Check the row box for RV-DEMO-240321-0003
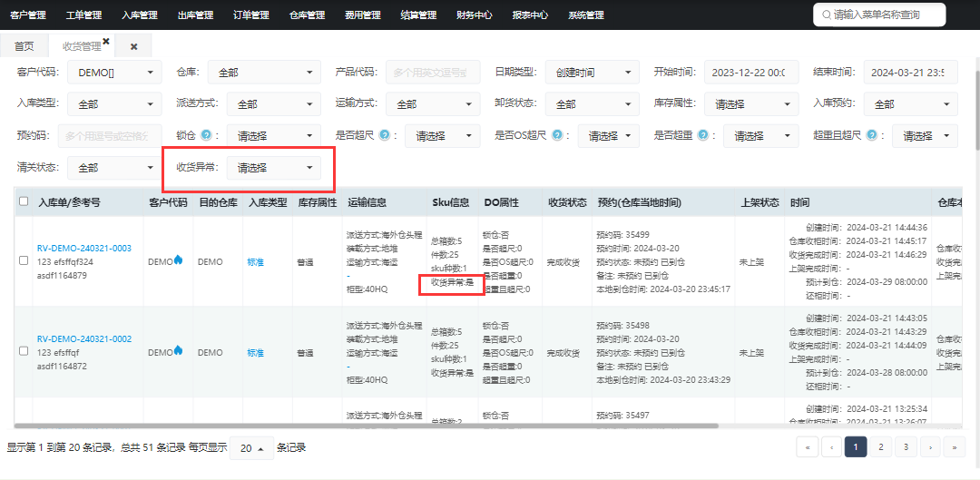 click(x=24, y=260)
